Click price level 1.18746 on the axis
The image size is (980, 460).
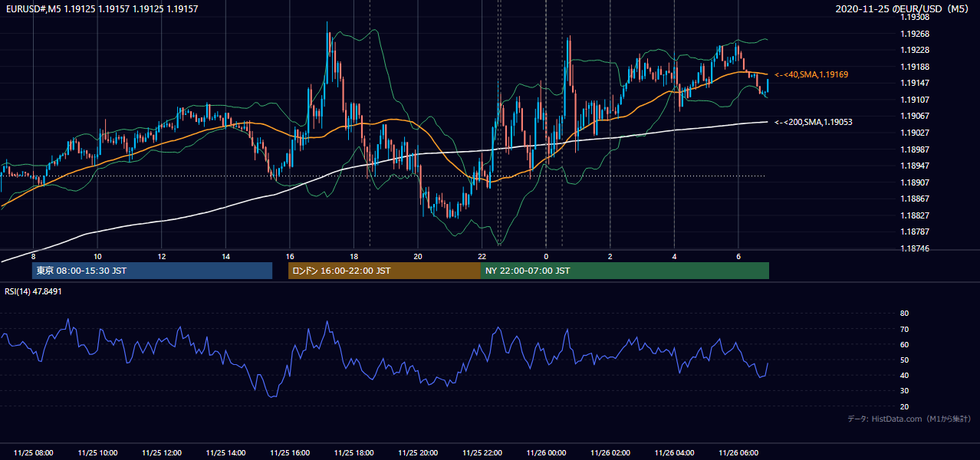916,248
